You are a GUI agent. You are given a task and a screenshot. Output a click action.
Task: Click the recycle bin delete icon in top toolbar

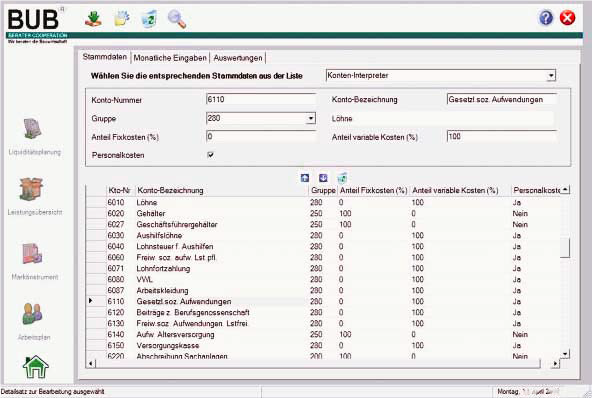tap(149, 19)
